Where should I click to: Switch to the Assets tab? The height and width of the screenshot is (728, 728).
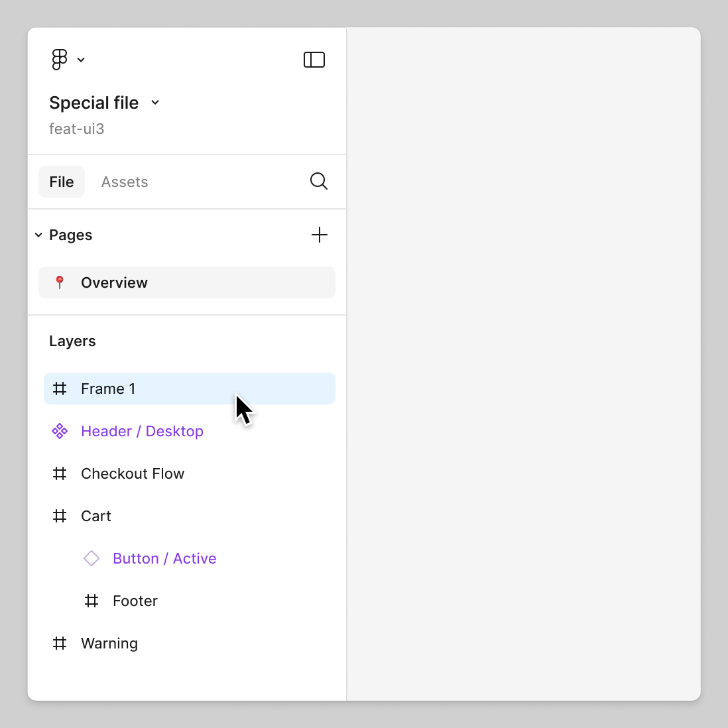[125, 182]
